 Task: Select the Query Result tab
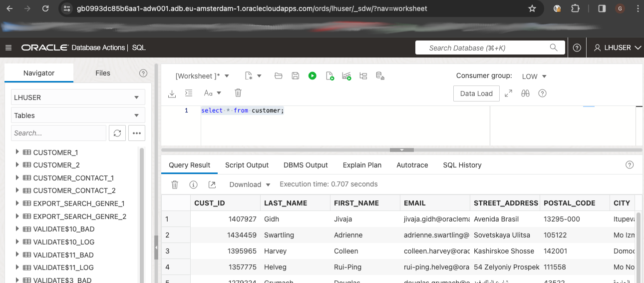[x=190, y=165]
